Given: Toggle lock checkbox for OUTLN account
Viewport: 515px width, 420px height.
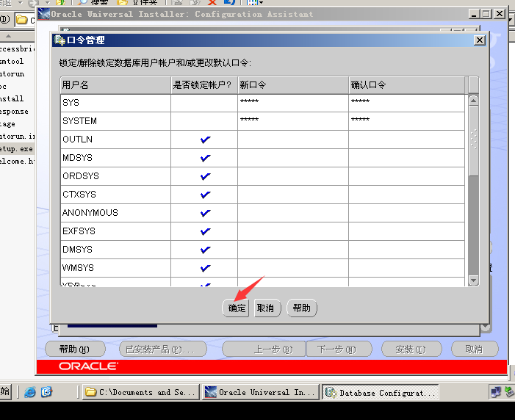Looking at the screenshot, I should pyautogui.click(x=205, y=140).
